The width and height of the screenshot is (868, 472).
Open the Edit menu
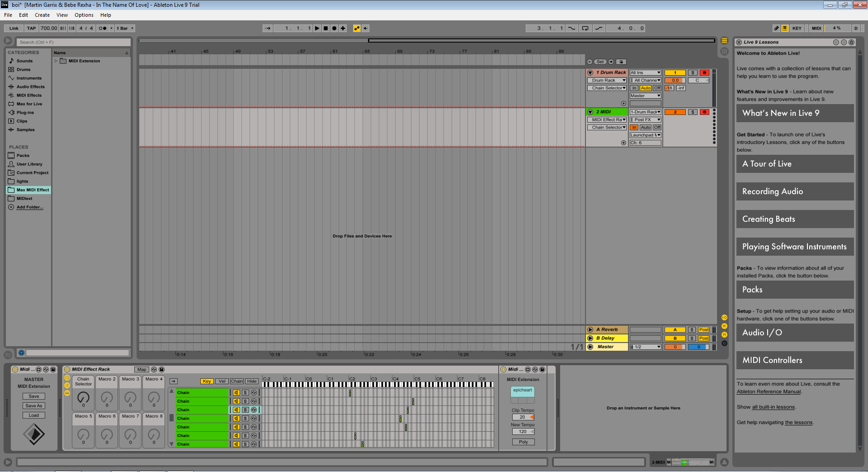coord(24,15)
